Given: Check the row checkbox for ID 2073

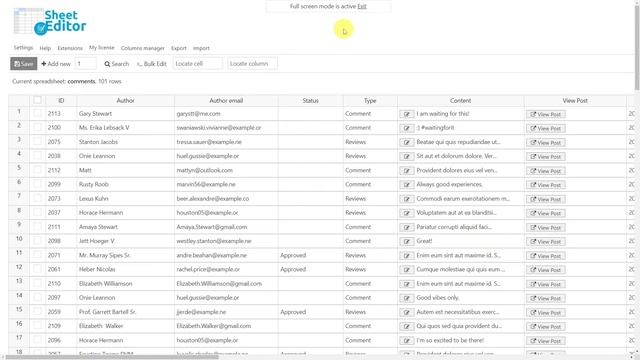Looking at the screenshot, I should tap(38, 198).
